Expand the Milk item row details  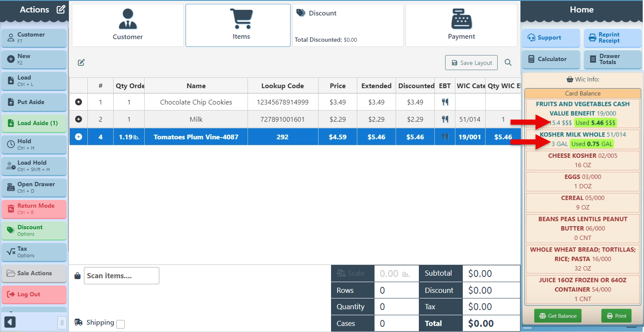(x=78, y=119)
